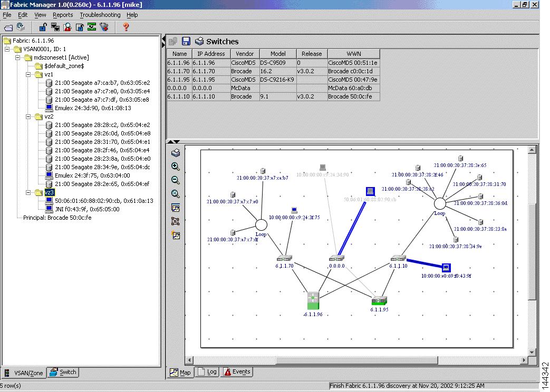Open the File menu
Image resolution: width=550 pixels, height=392 pixels.
point(7,15)
